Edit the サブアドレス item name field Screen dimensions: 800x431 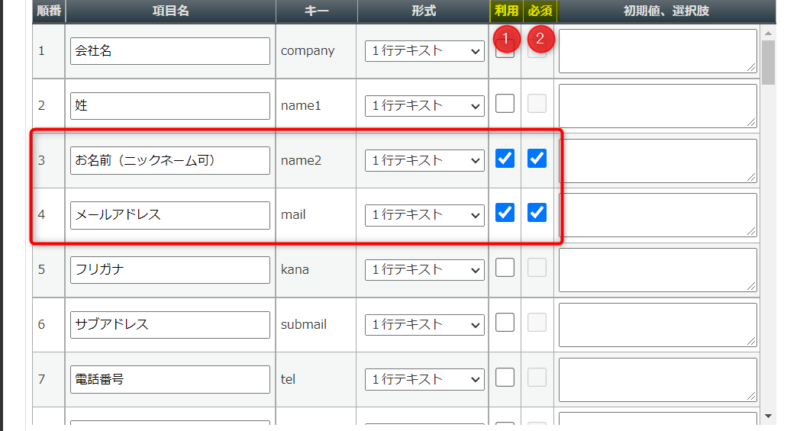tap(170, 325)
